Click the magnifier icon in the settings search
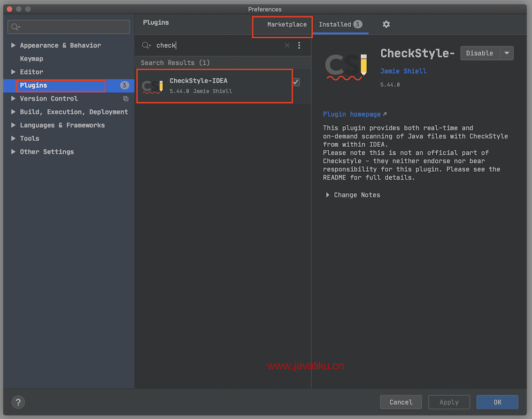532x419 pixels. click(15, 27)
